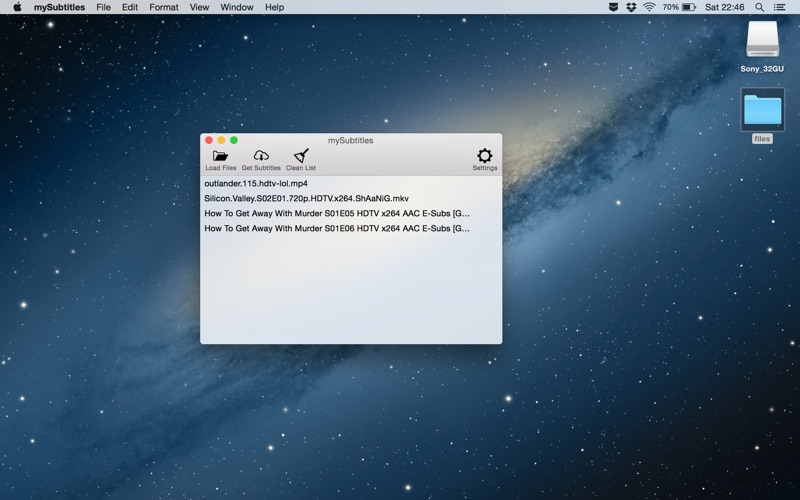Select the files folder on desktop
Image resolution: width=800 pixels, height=500 pixels.
[x=762, y=116]
